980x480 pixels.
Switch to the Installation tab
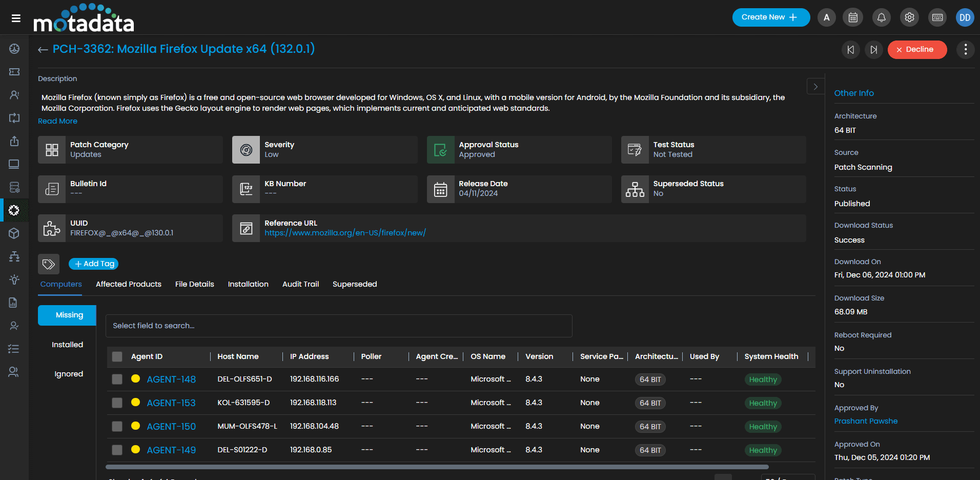tap(248, 284)
